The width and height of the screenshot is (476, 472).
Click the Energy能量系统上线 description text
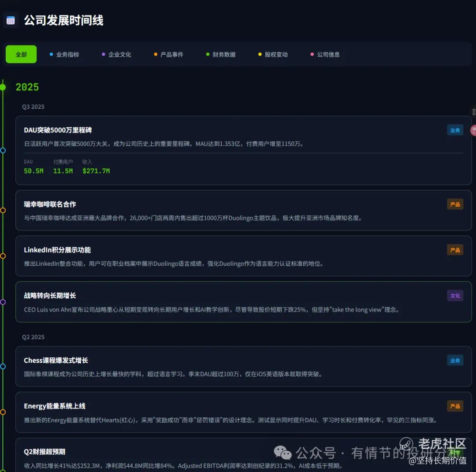click(x=231, y=420)
